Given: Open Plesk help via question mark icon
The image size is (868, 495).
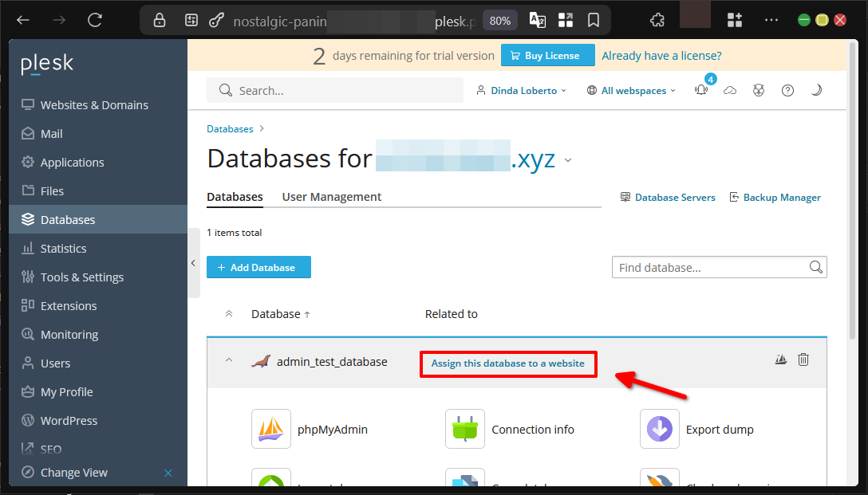Looking at the screenshot, I should (x=787, y=90).
